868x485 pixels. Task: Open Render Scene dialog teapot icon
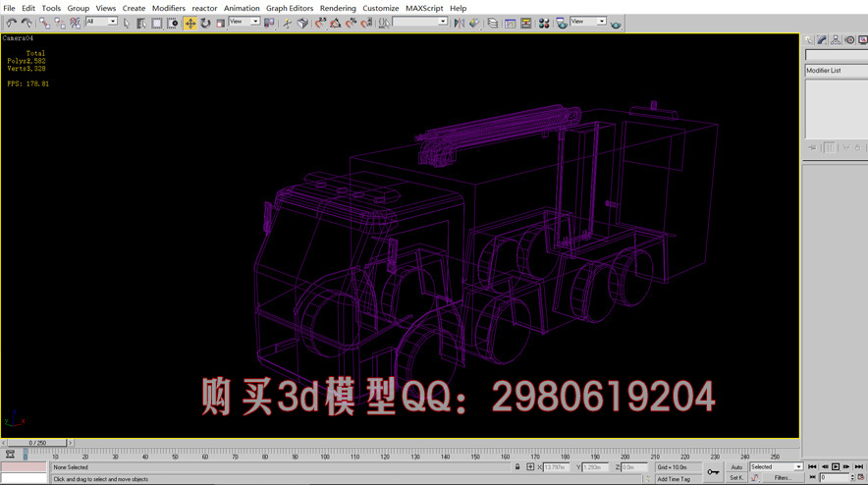[x=562, y=23]
